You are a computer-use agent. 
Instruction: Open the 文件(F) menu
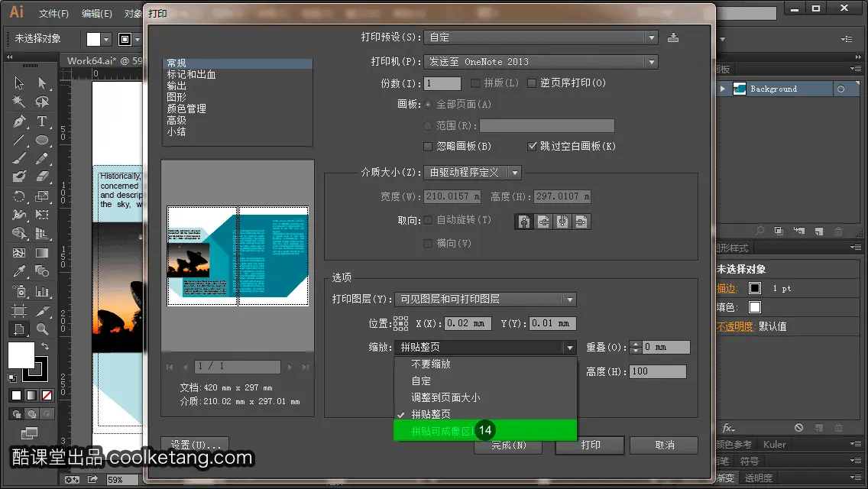point(53,13)
